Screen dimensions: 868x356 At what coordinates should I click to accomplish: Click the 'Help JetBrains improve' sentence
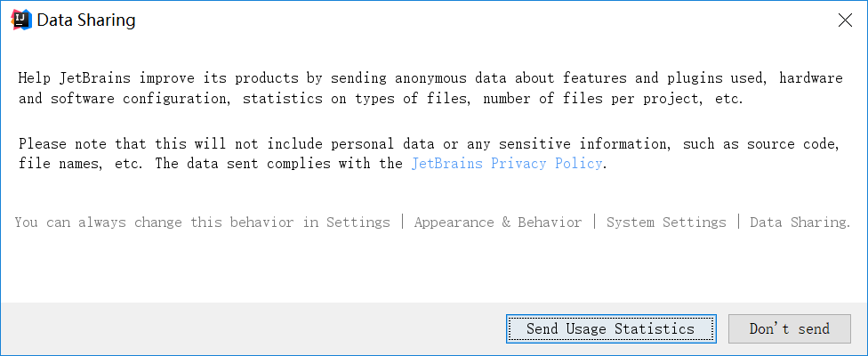tap(430, 89)
